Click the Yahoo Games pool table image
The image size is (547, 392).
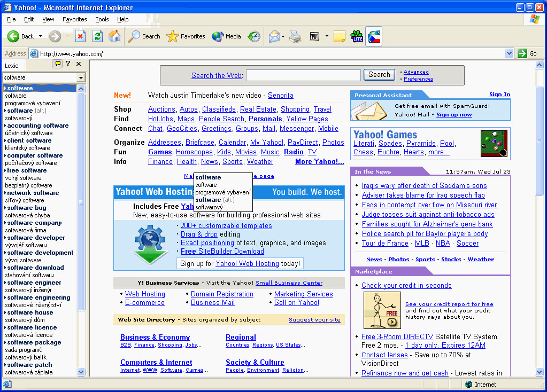[494, 144]
